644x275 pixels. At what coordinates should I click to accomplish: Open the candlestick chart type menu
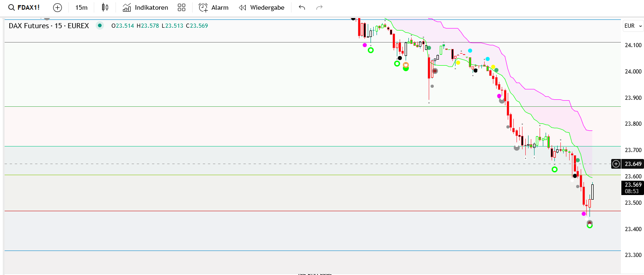tap(105, 7)
